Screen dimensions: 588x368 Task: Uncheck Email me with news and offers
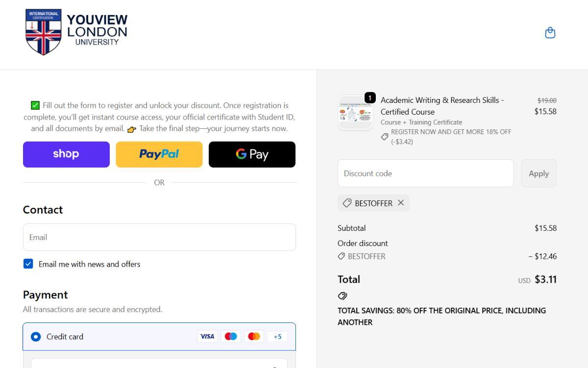(x=28, y=264)
